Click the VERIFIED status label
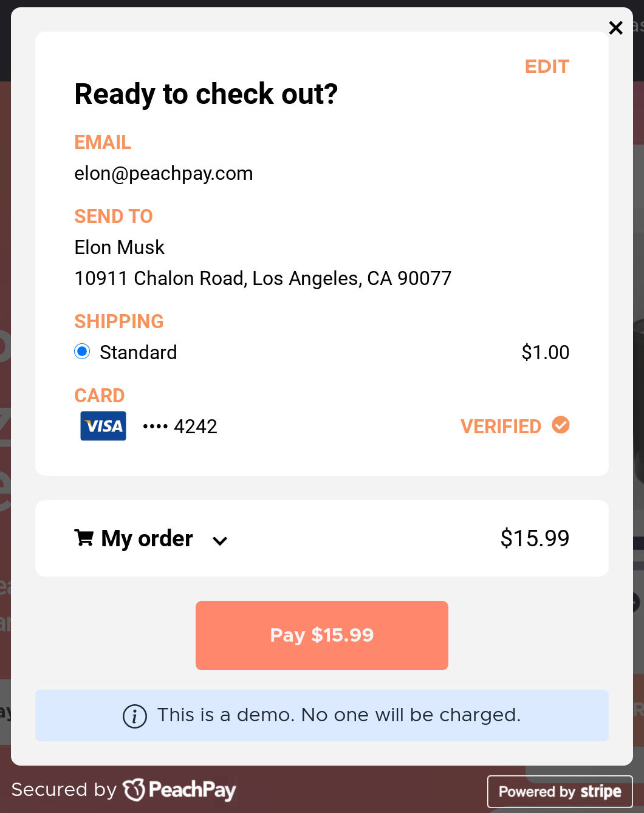644x813 pixels. coord(501,427)
